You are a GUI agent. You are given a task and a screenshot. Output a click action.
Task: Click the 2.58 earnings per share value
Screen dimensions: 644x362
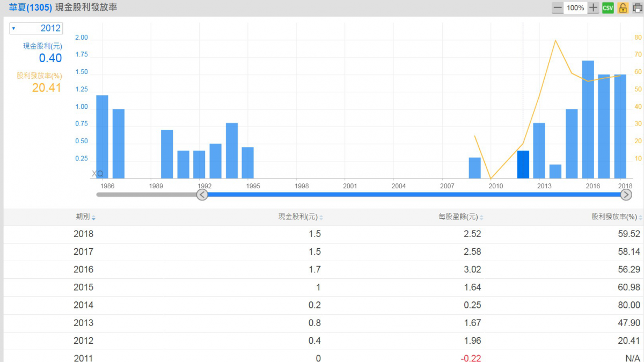(473, 252)
